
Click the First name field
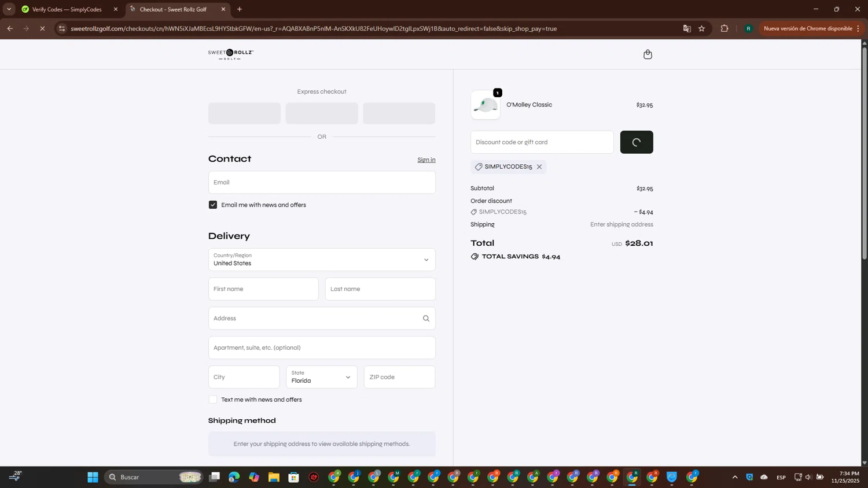click(x=263, y=289)
